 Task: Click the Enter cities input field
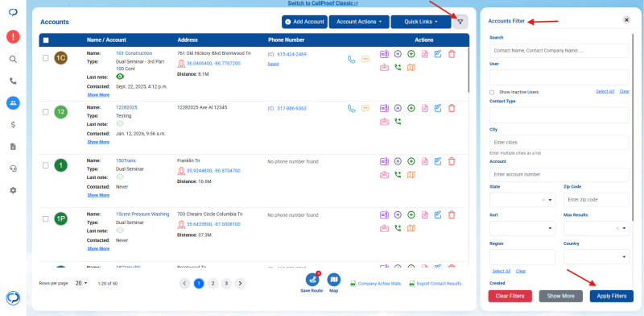(559, 143)
